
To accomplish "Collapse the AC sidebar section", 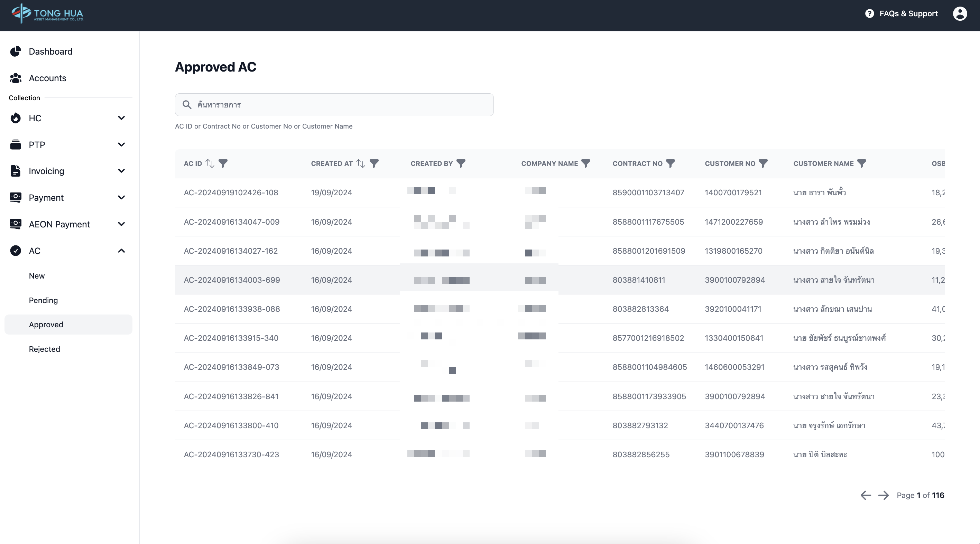I will coord(121,251).
